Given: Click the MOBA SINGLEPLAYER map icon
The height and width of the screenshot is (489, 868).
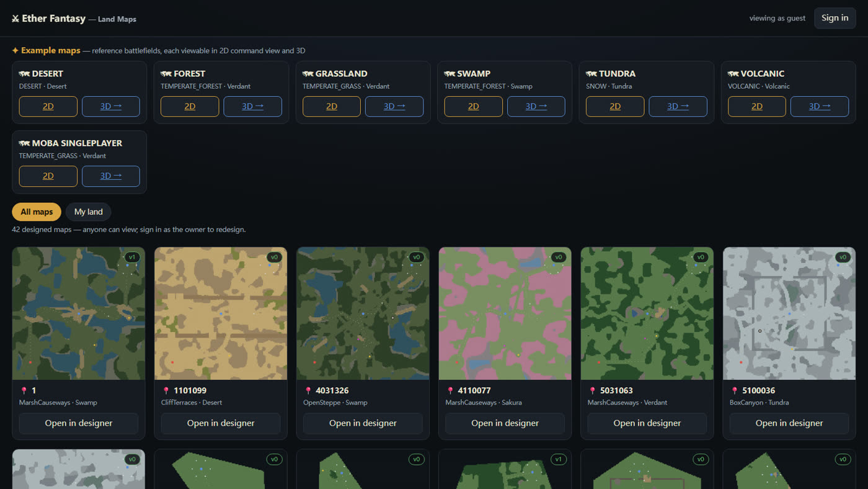Looking at the screenshot, I should click(25, 143).
